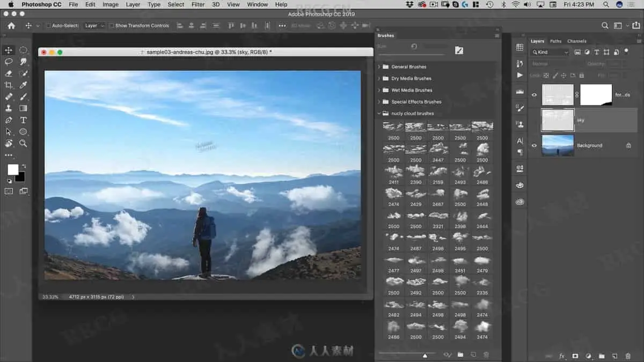Select the Elliptical Marquee tool
The image size is (644, 362).
24,50
